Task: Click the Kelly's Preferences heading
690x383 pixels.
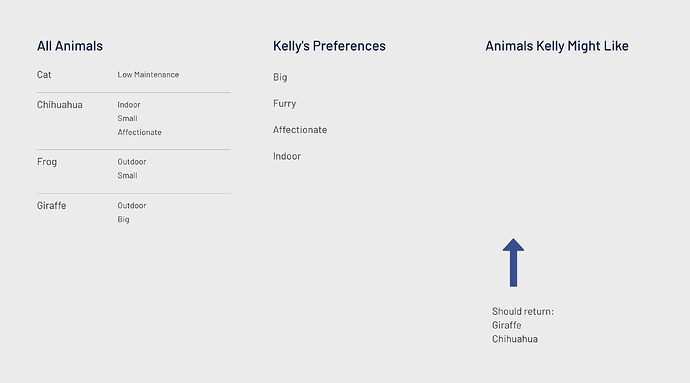Action: [x=329, y=46]
